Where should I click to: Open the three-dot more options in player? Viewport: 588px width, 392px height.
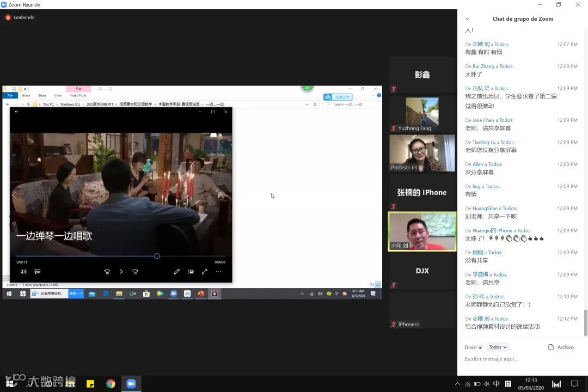click(x=218, y=272)
